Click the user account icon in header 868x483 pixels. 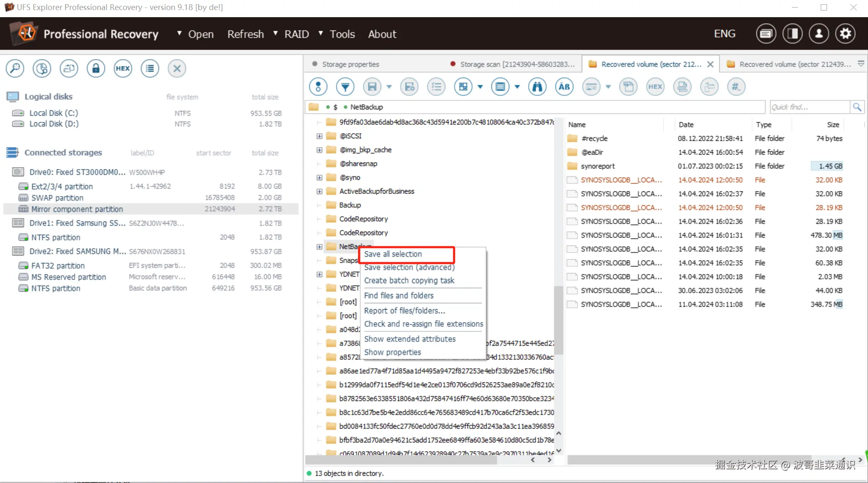[819, 34]
